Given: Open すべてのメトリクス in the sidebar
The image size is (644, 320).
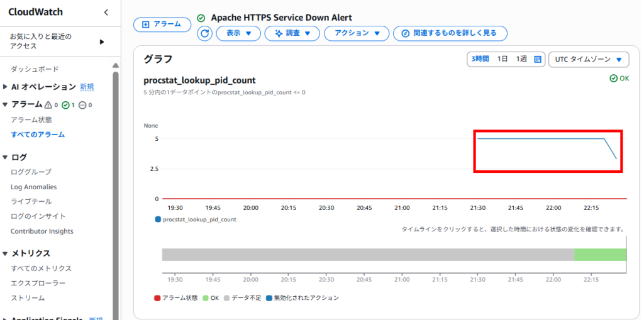Looking at the screenshot, I should [x=41, y=268].
